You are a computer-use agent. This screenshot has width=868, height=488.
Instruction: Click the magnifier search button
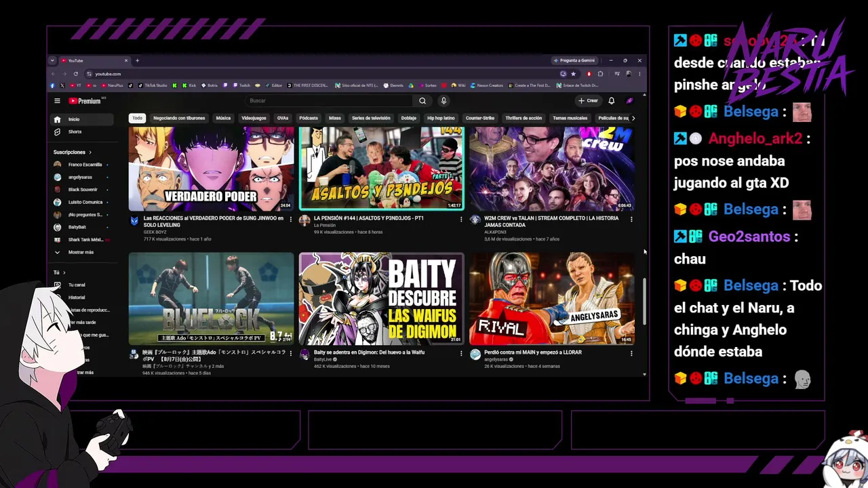tap(422, 101)
